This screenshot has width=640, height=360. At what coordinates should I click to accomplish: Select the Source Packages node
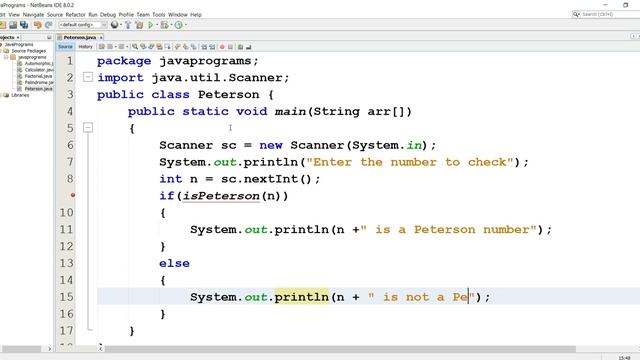[25, 51]
